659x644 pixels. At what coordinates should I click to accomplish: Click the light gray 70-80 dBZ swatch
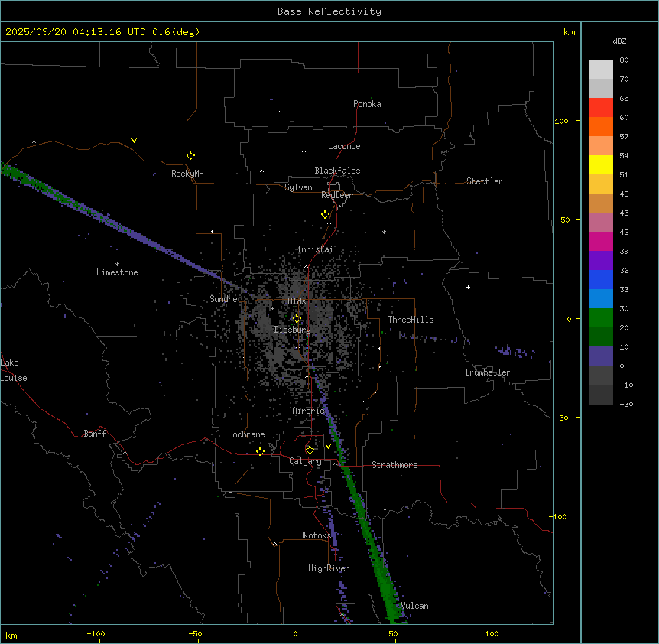coord(601,69)
